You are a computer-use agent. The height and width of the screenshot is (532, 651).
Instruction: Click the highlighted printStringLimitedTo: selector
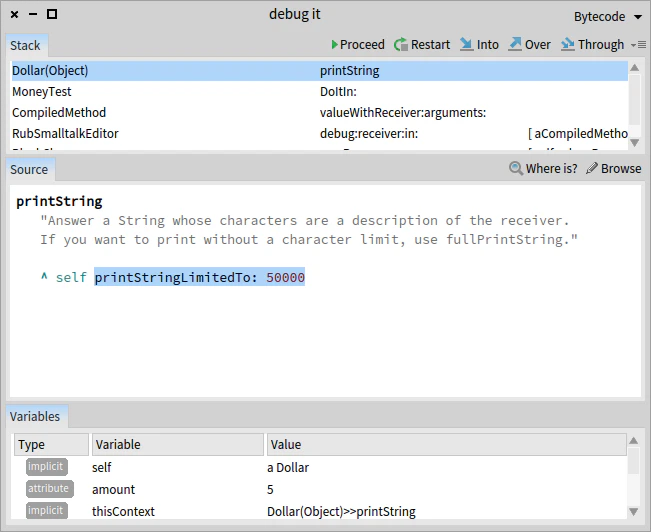click(x=176, y=277)
